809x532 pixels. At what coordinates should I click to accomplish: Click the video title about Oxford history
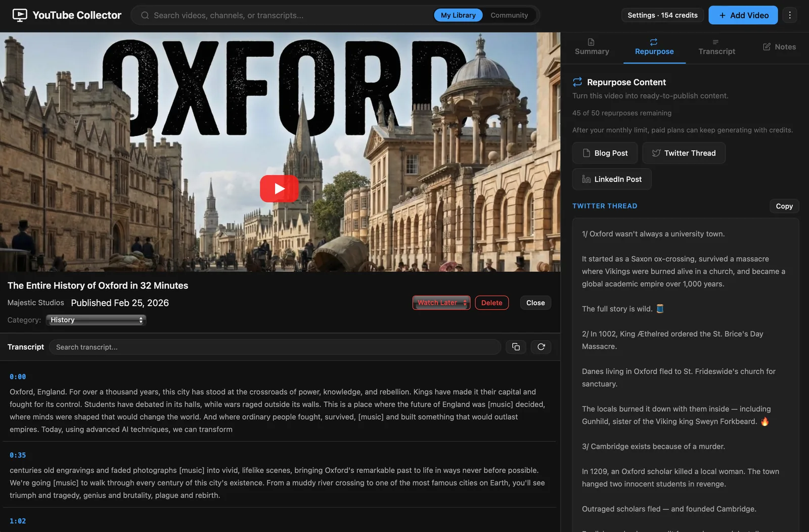coord(98,285)
